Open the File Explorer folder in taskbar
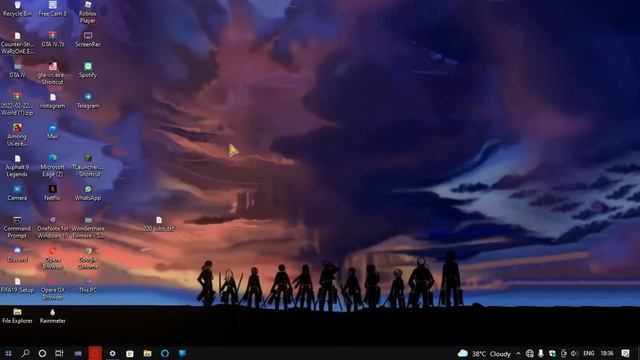This screenshot has height=360, width=640. pos(147,353)
